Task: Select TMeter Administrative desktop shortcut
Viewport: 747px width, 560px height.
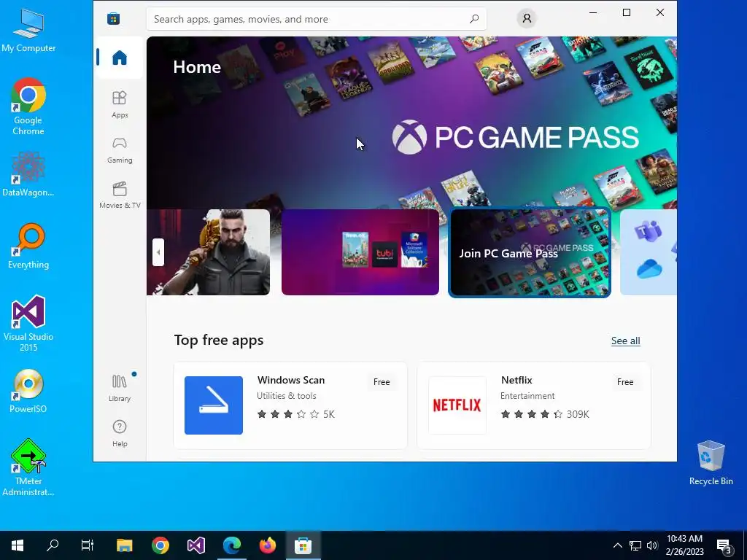Action: (x=28, y=467)
